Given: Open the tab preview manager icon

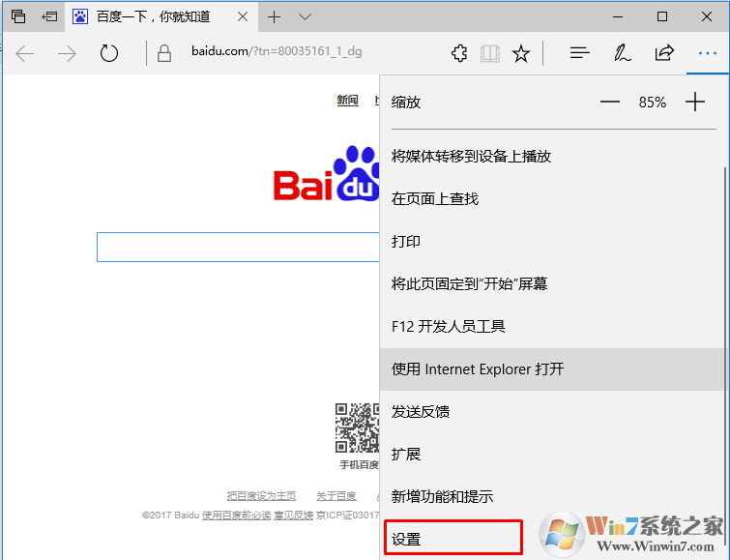Looking at the screenshot, I should [18, 16].
